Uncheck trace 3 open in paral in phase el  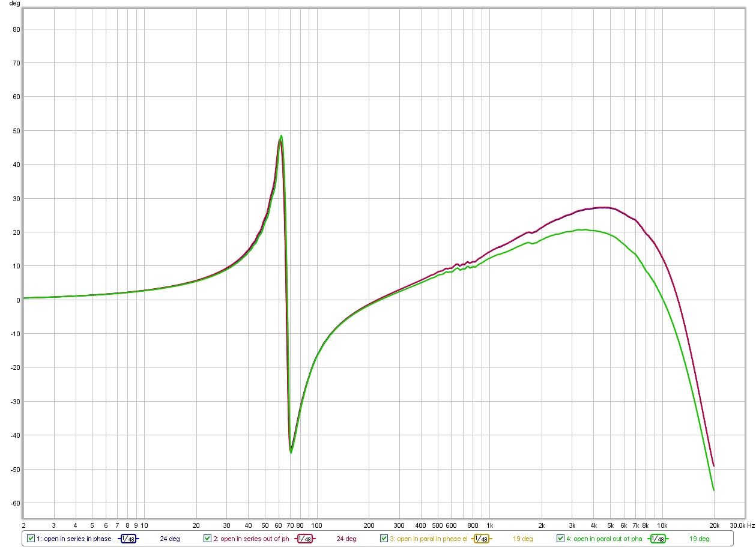pos(384,539)
